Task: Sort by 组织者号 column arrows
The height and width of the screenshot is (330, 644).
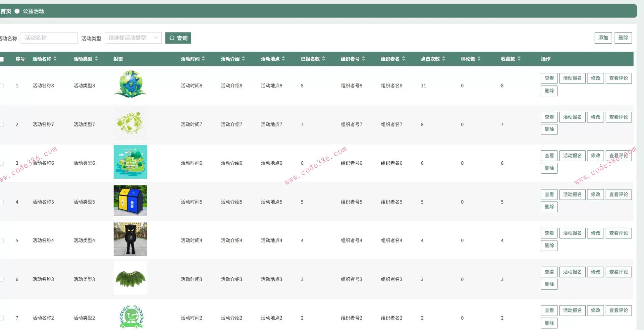Action: 364,59
